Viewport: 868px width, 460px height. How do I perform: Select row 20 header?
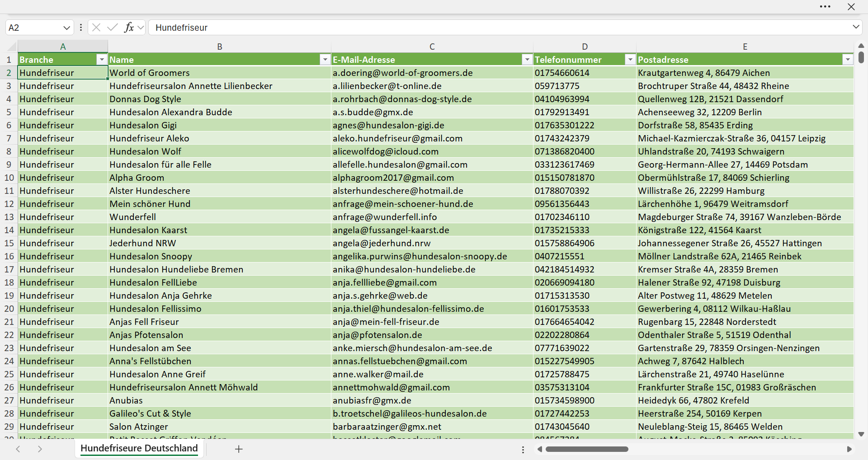pyautogui.click(x=9, y=309)
